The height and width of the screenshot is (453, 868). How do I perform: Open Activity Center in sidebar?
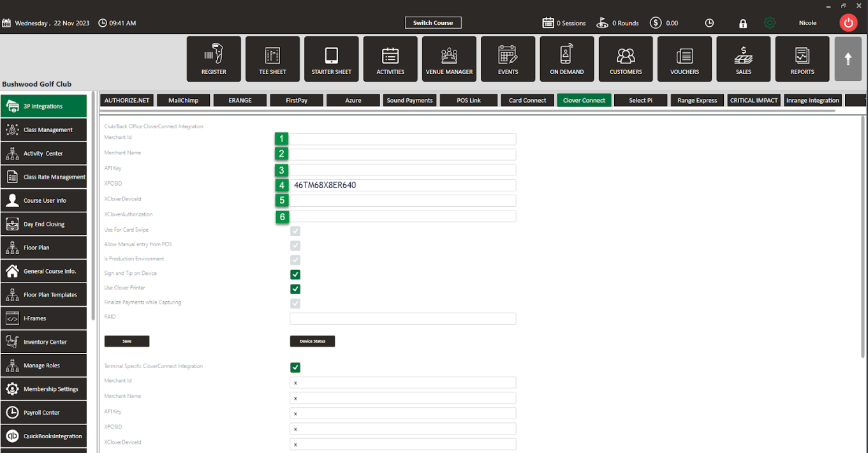(43, 153)
